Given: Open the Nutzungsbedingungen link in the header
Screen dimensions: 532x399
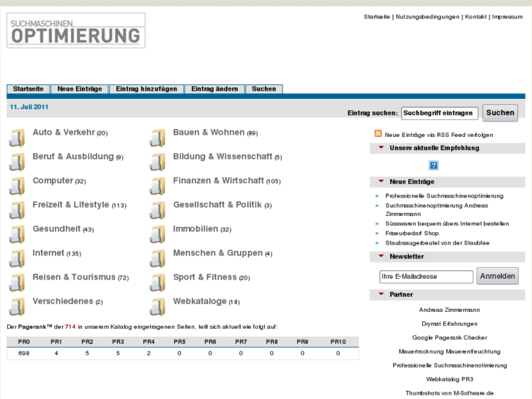Looking at the screenshot, I should [427, 17].
